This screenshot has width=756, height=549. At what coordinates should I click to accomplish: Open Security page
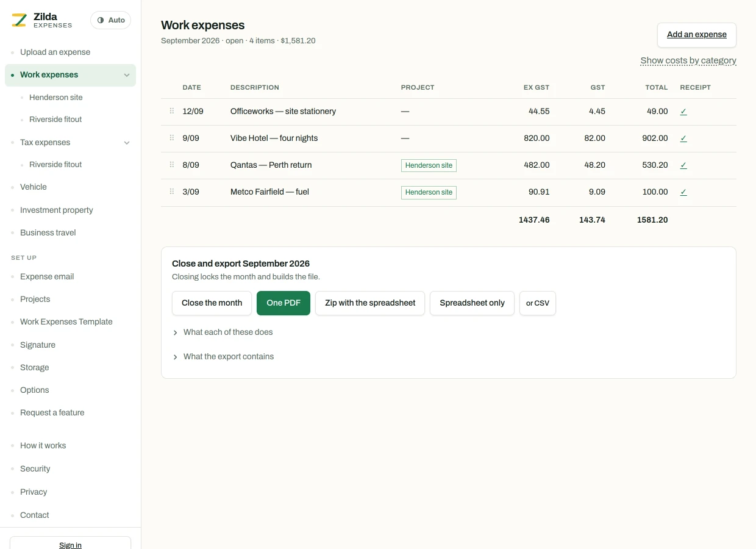(35, 468)
